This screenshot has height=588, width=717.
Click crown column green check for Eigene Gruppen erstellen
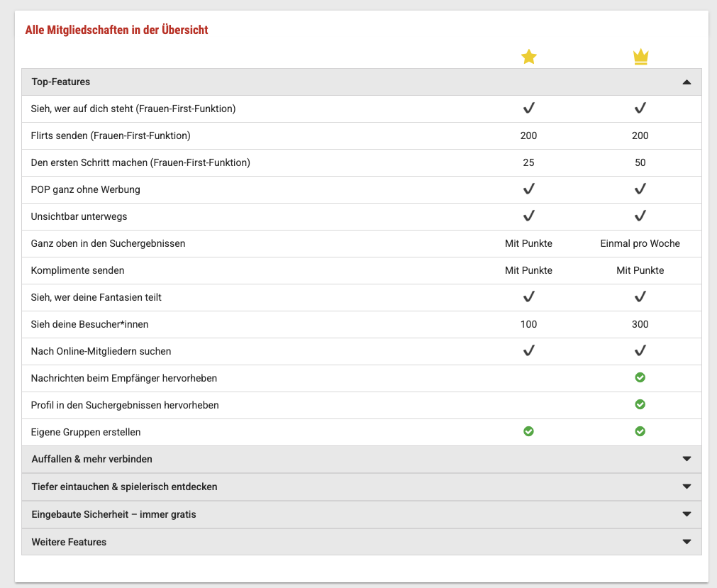tap(640, 432)
